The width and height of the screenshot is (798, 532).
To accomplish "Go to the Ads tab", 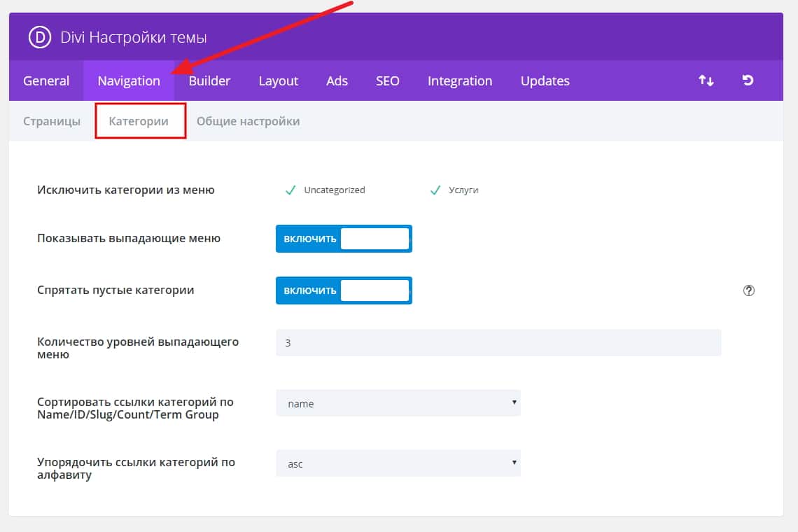I will (337, 80).
